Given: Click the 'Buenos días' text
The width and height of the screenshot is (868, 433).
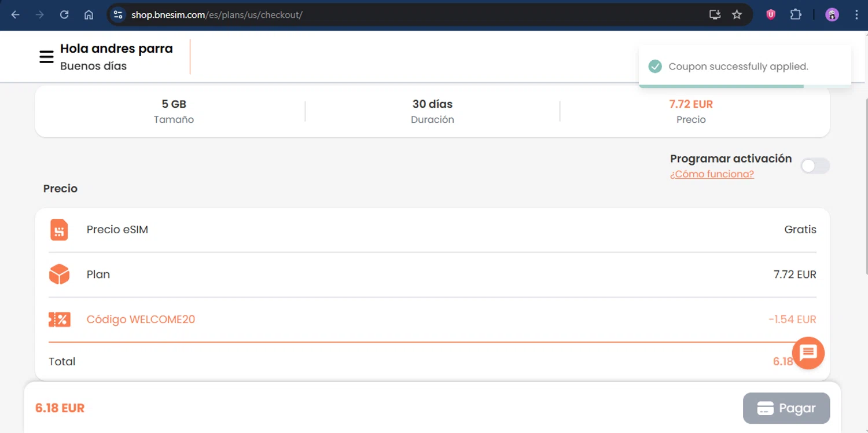Looking at the screenshot, I should click(x=93, y=66).
